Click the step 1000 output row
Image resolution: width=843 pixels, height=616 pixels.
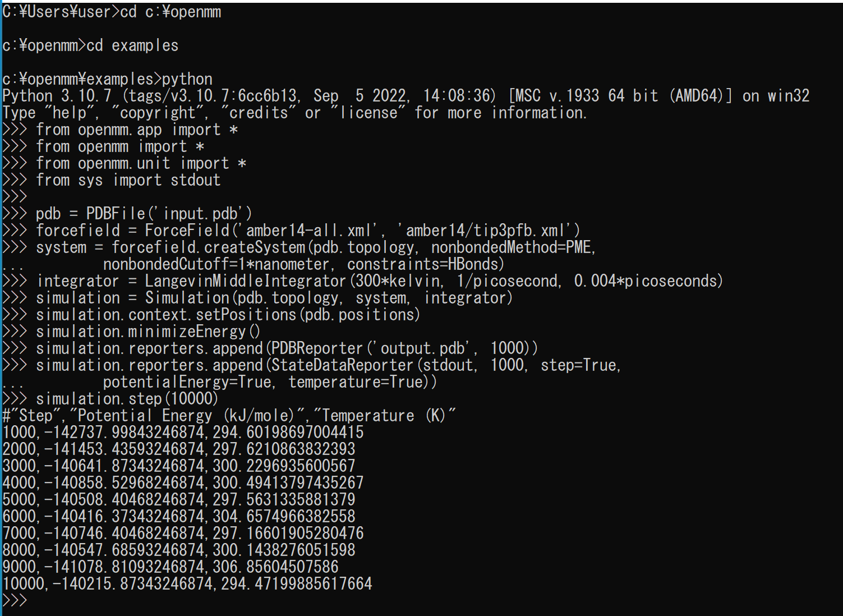(x=183, y=433)
